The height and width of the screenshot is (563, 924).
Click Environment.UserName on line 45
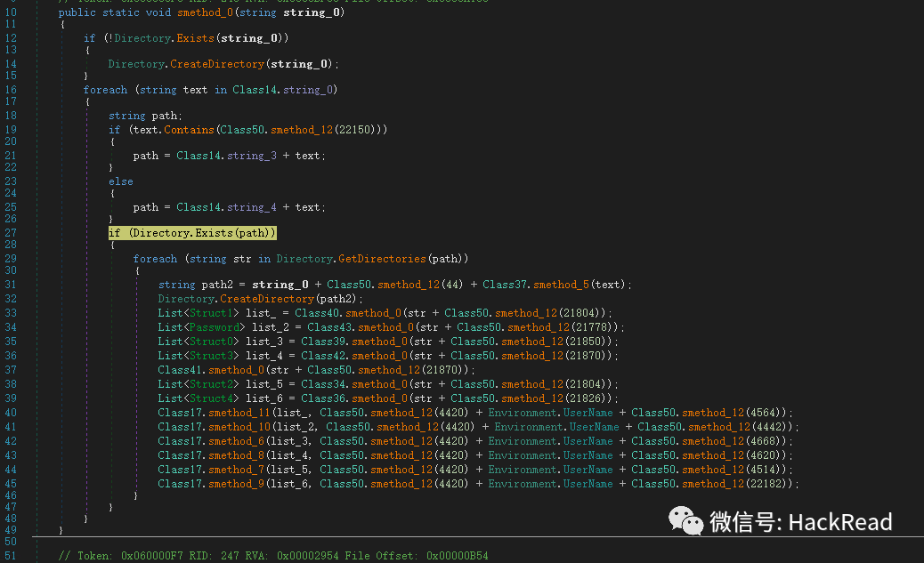pos(550,484)
